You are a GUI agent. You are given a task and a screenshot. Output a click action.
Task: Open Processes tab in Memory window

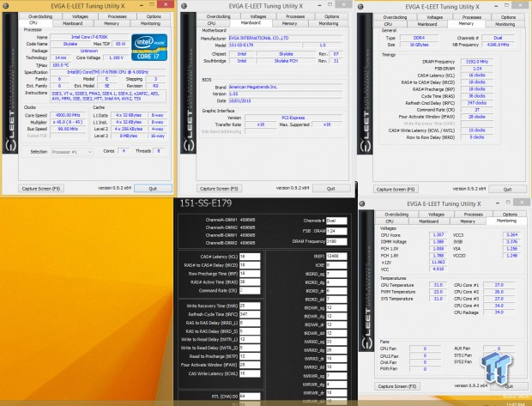[x=472, y=17]
